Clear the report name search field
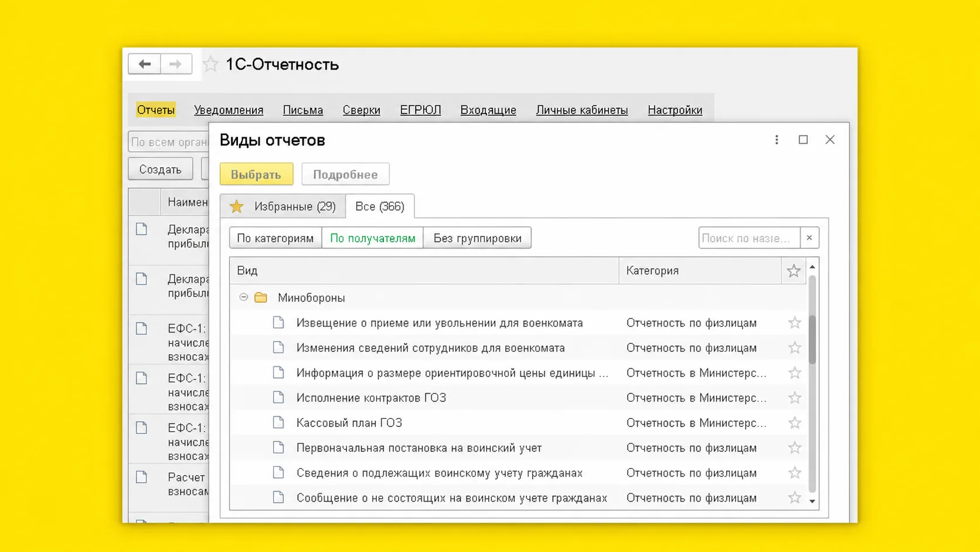Image resolution: width=980 pixels, height=552 pixels. 809,238
